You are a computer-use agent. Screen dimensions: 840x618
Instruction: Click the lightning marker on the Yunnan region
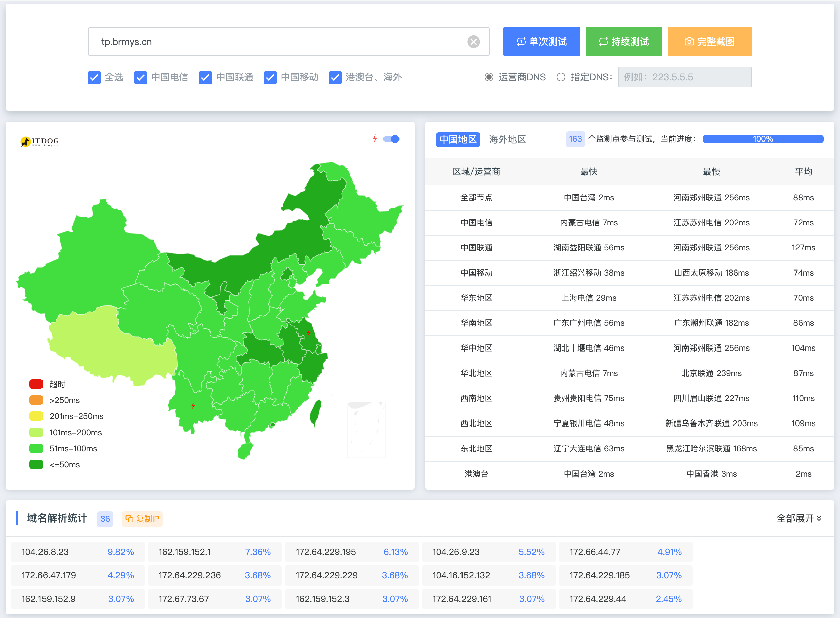click(x=193, y=406)
